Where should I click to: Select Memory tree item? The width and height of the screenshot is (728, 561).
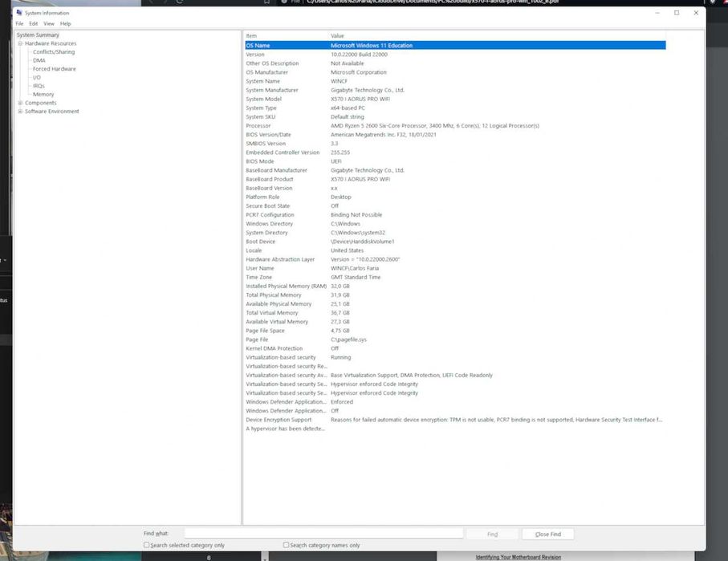click(43, 94)
